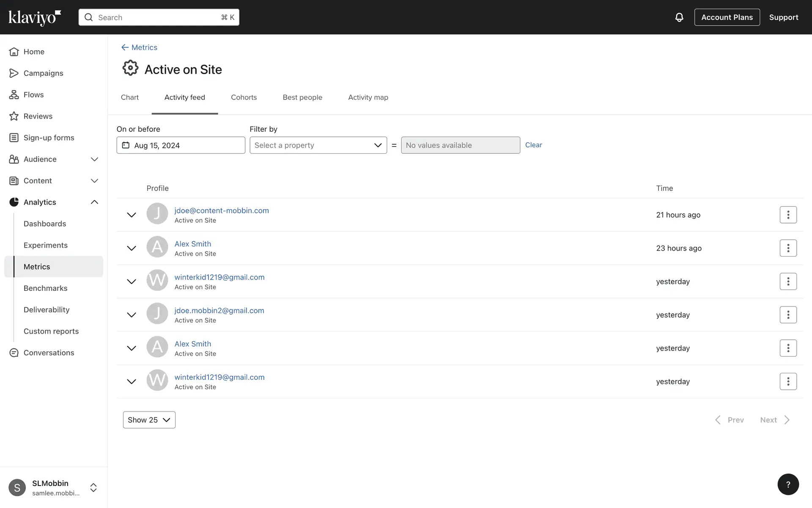
Task: Click the Klaviyo logo
Action: click(x=35, y=17)
